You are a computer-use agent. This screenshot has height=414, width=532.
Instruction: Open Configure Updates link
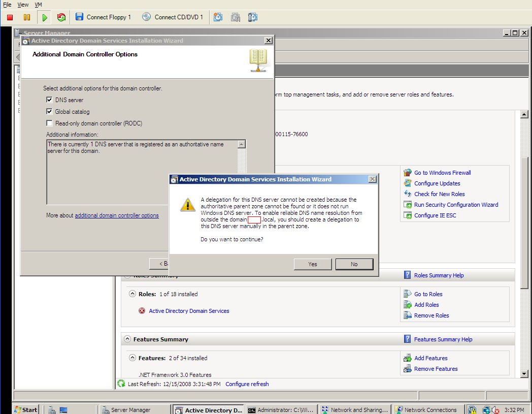[437, 183]
